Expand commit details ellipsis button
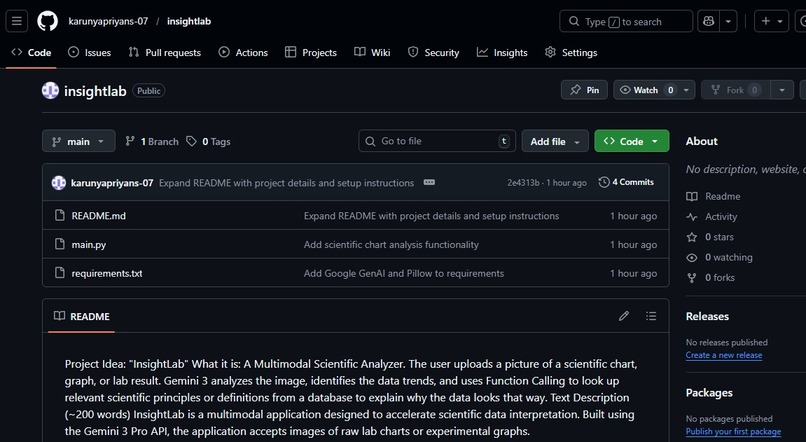Image resolution: width=806 pixels, height=442 pixels. pyautogui.click(x=429, y=182)
